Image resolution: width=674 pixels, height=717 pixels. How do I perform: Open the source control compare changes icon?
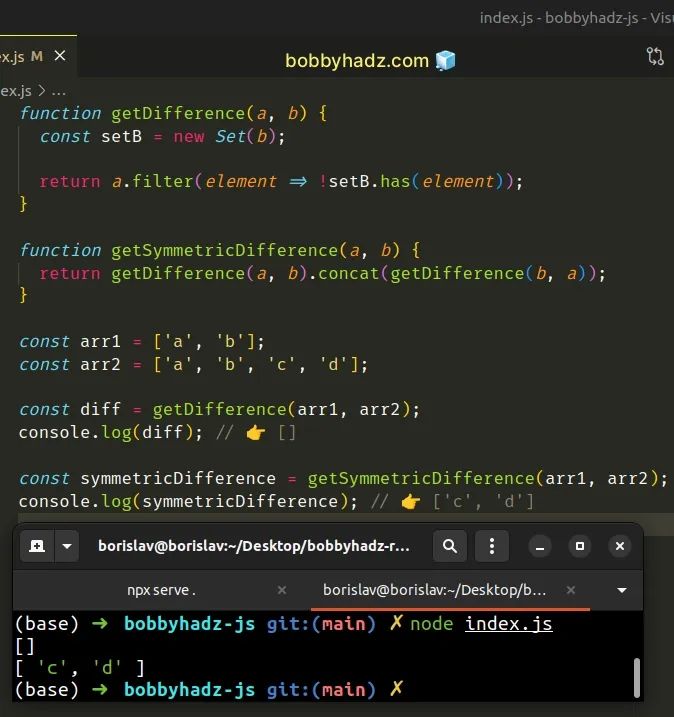tap(655, 57)
